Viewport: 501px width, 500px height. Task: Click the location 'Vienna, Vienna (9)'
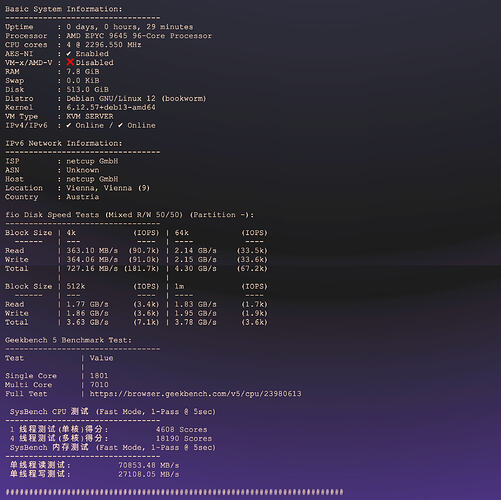pos(108,188)
